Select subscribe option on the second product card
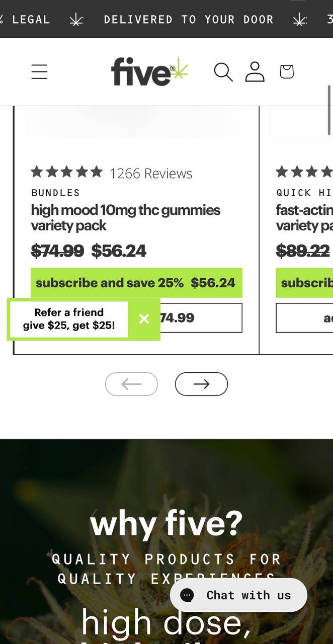Screen dimensions: 333x644 click(304, 283)
